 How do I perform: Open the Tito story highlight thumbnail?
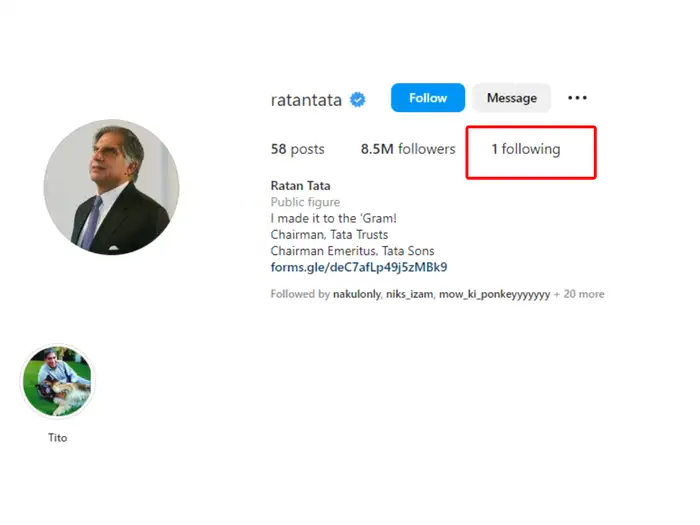pos(57,381)
